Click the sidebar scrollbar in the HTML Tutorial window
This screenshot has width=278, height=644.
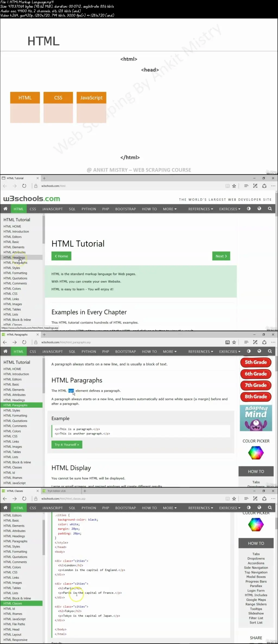click(43, 230)
